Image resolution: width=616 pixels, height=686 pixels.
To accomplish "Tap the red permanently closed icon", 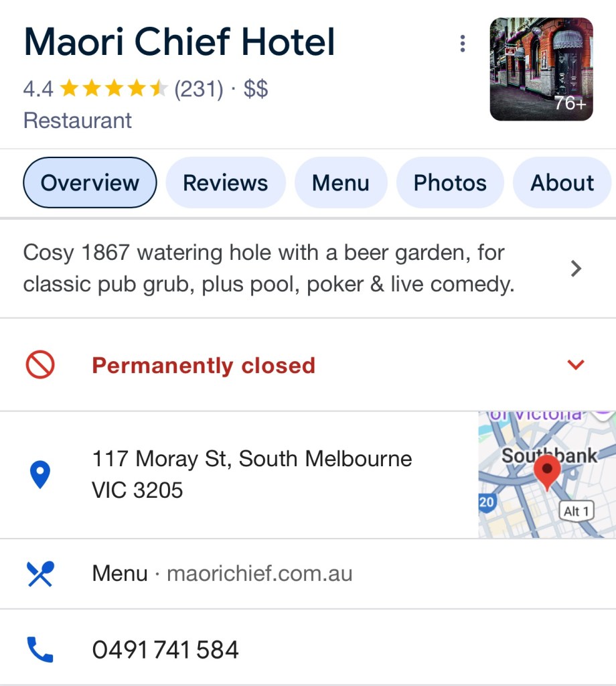I will tap(40, 365).
